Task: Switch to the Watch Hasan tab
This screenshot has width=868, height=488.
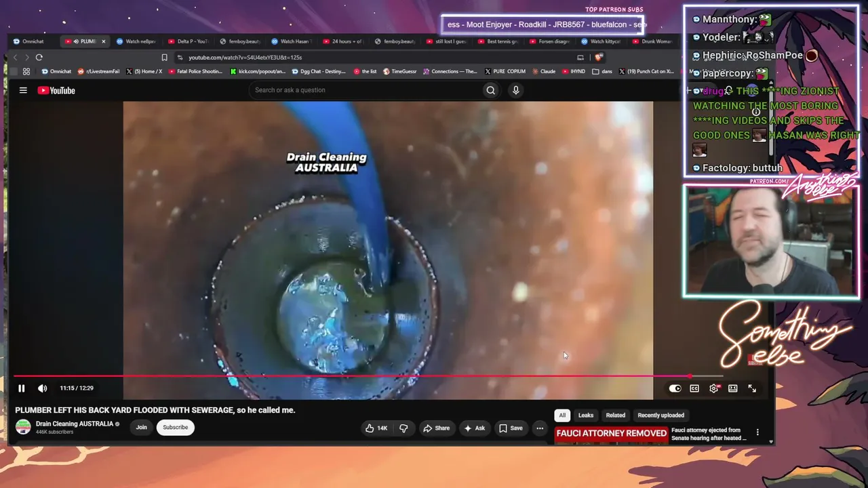Action: click(292, 41)
